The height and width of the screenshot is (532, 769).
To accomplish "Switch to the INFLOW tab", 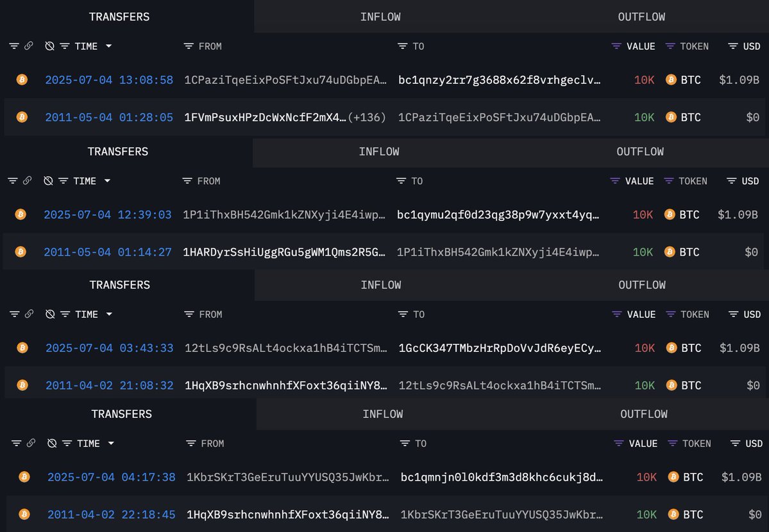I will (x=380, y=16).
